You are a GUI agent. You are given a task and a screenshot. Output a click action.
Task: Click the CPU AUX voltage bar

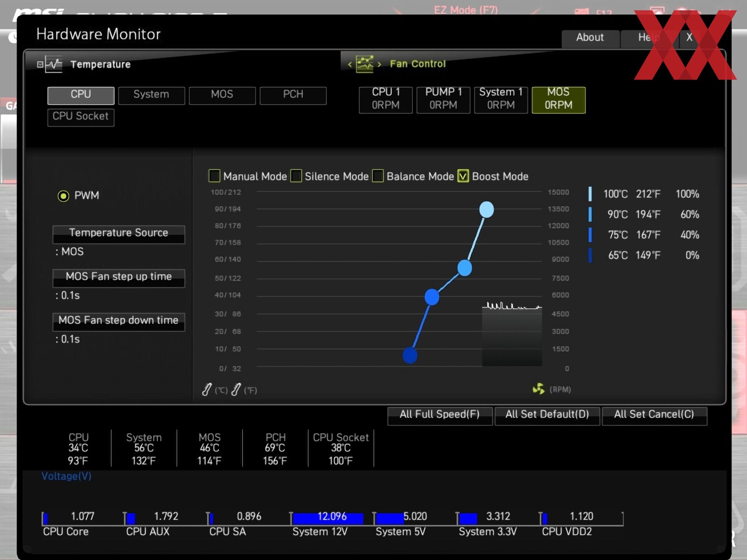131,518
